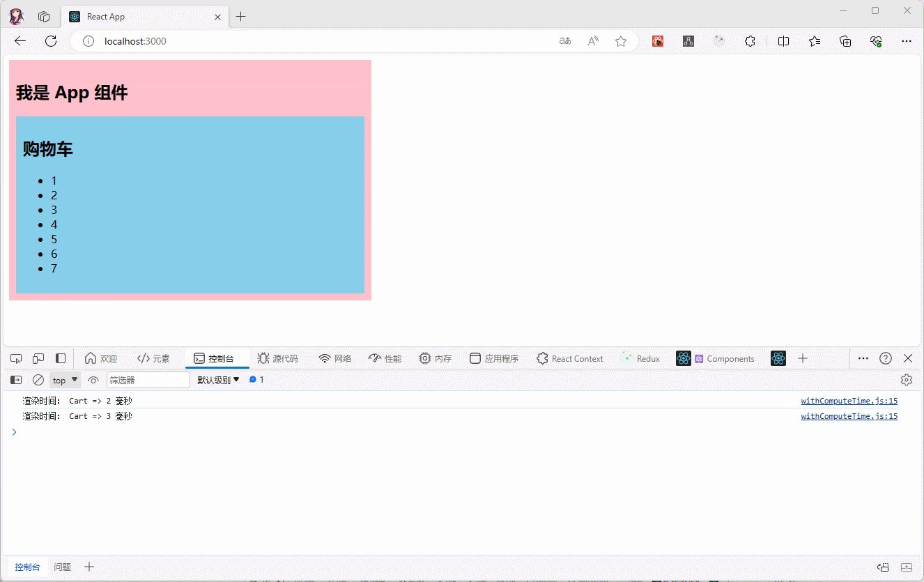The height and width of the screenshot is (582, 924).
Task: Click the 筛选器 filter input field
Action: (x=148, y=380)
